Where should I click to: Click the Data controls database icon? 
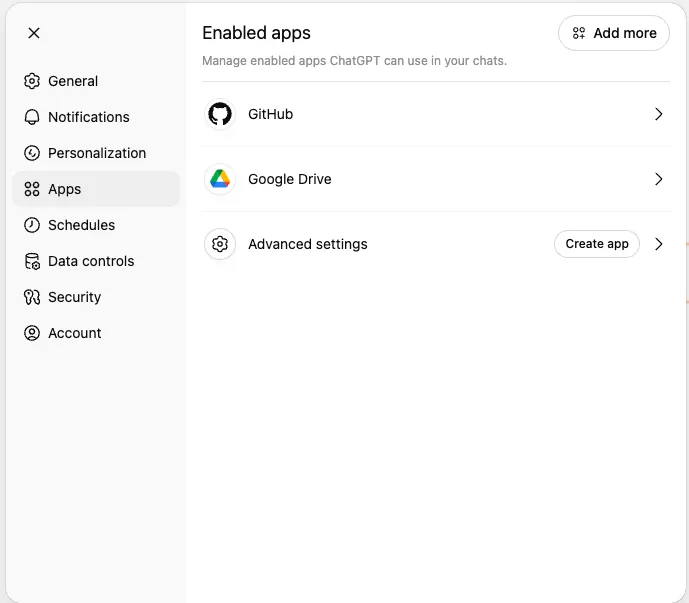[32, 261]
